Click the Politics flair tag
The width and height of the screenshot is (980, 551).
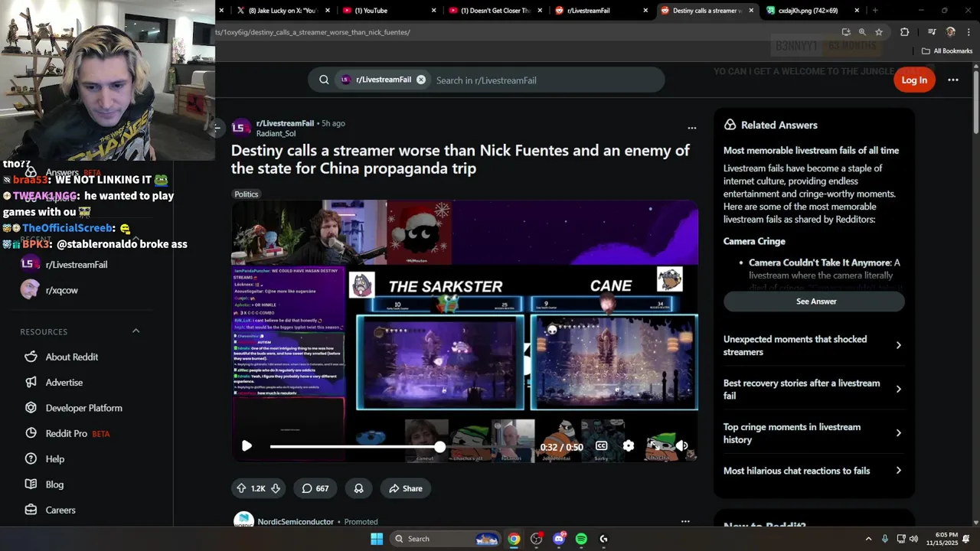click(x=247, y=194)
